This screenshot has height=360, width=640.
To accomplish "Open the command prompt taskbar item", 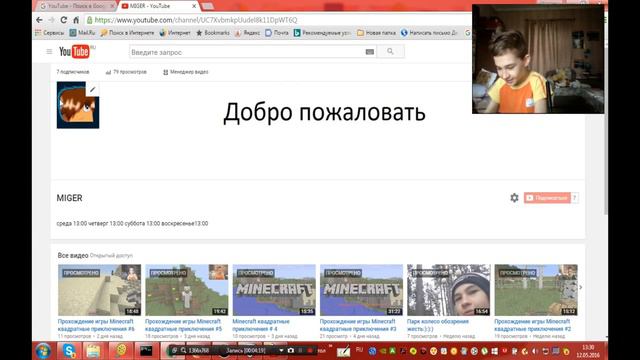I will click(x=146, y=351).
